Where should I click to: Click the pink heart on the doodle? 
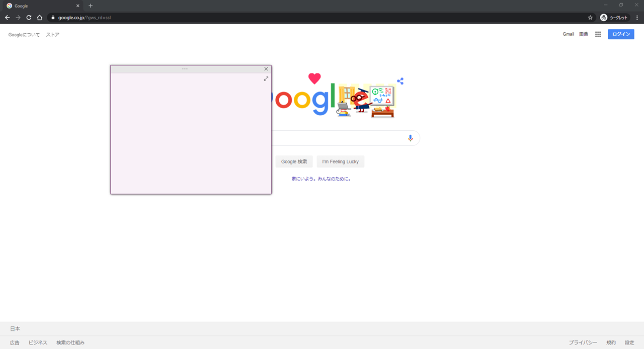pos(314,78)
